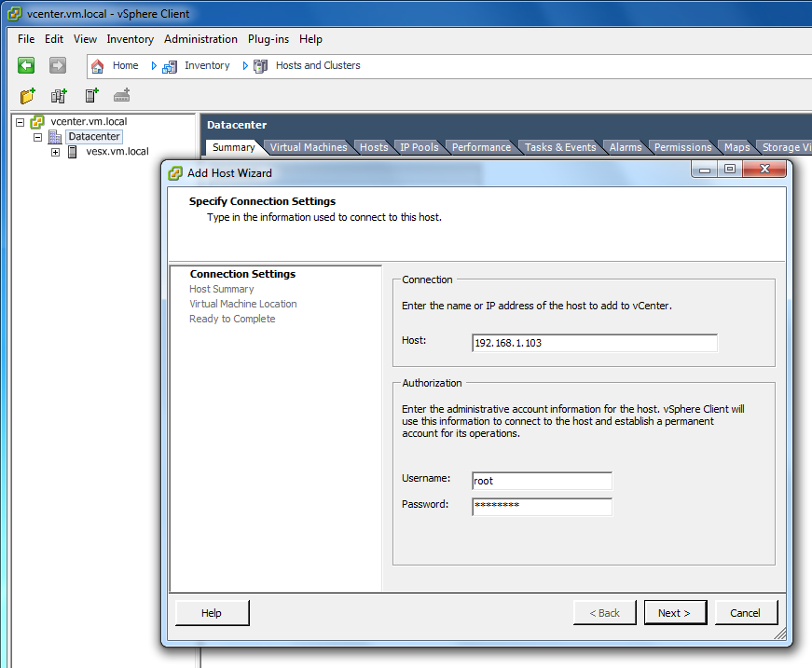Select vcenter.vm.local in the inventory tree
Image resolution: width=812 pixels, height=668 pixels.
click(x=89, y=122)
